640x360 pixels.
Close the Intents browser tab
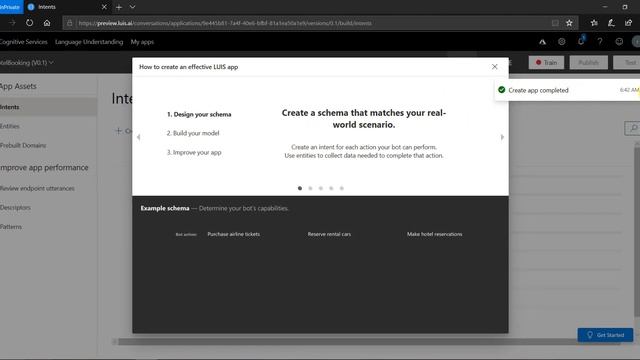tap(104, 7)
